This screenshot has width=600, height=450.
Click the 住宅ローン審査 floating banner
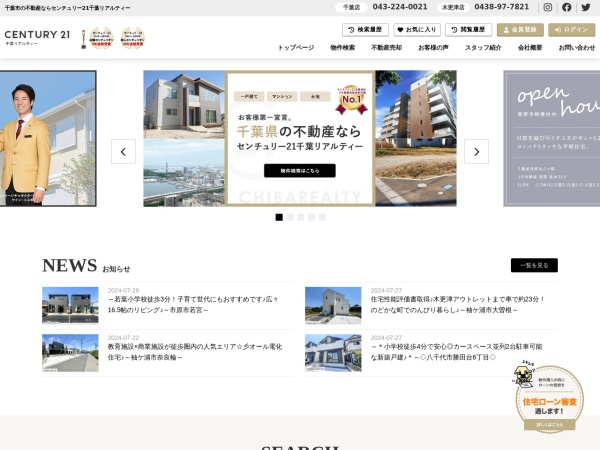[549, 397]
